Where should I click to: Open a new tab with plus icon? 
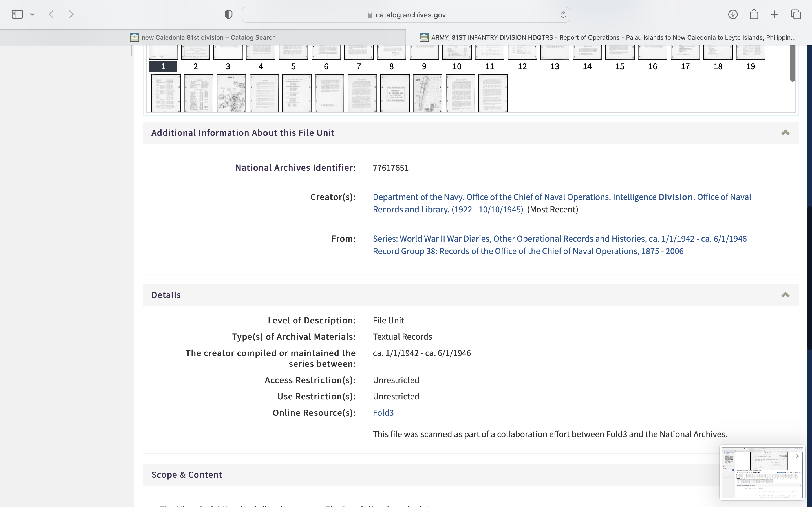coord(775,14)
